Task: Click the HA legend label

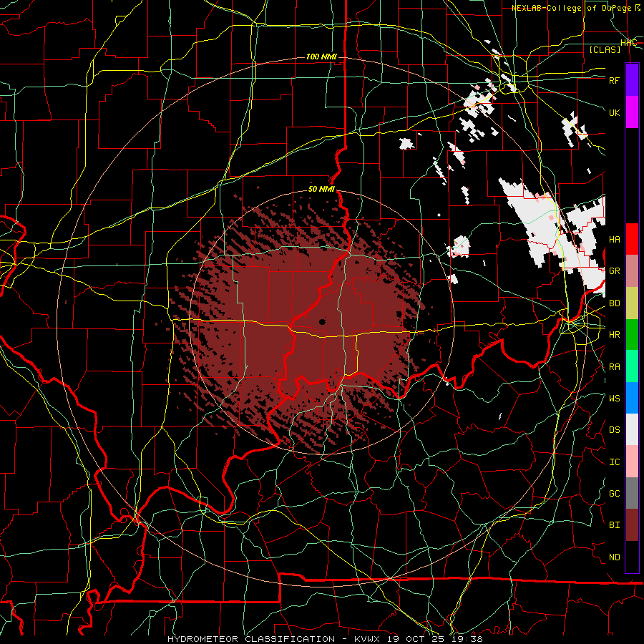Action: (614, 240)
